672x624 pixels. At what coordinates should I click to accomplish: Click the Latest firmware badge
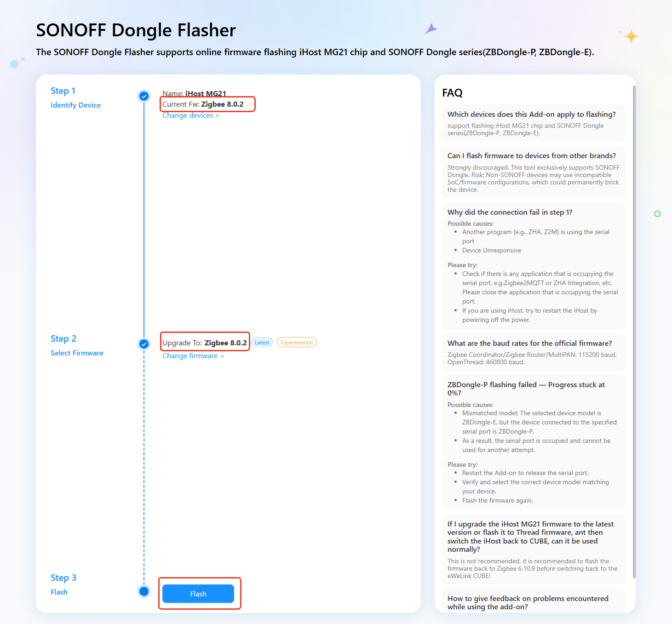(262, 343)
